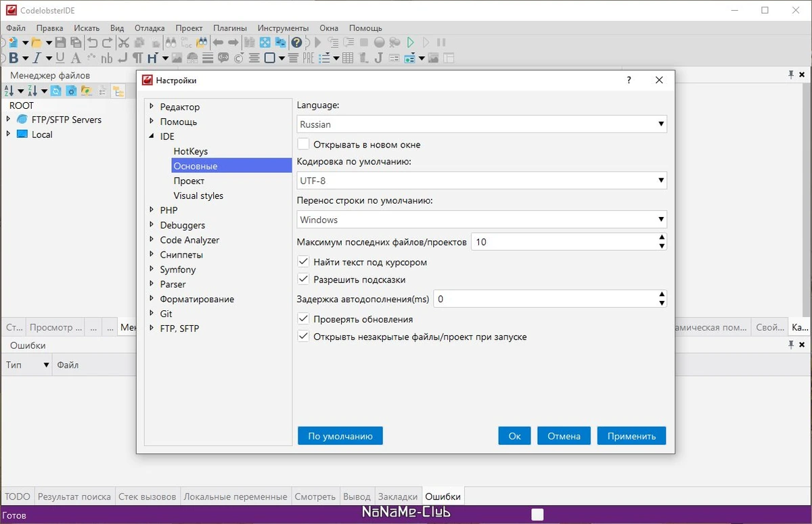The height and width of the screenshot is (524, 812).
Task: Expand the Git settings node
Action: pyautogui.click(x=152, y=314)
